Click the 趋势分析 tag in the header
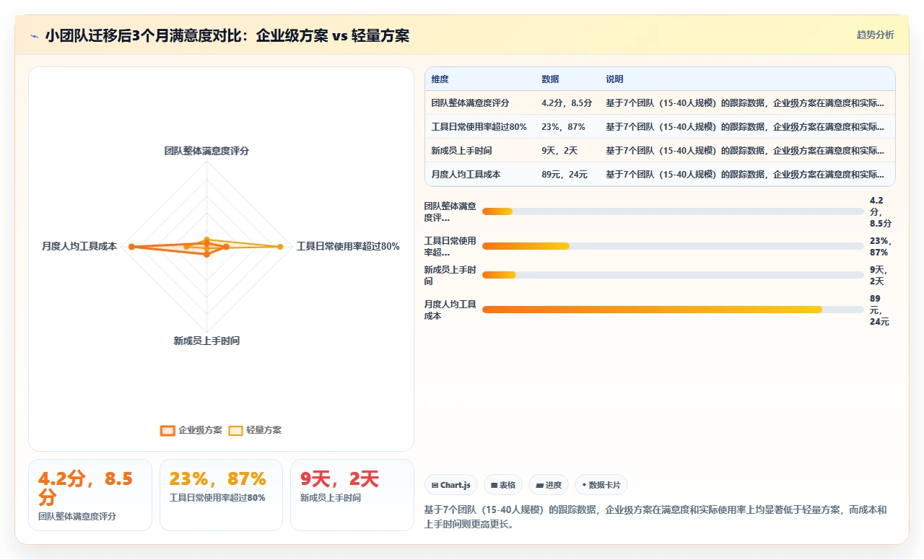The width and height of the screenshot is (924, 560). (875, 35)
